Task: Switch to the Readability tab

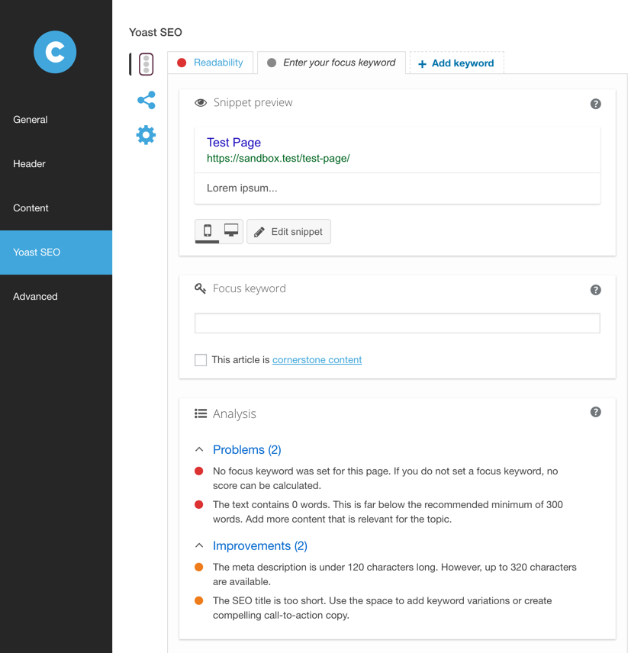Action: click(211, 63)
